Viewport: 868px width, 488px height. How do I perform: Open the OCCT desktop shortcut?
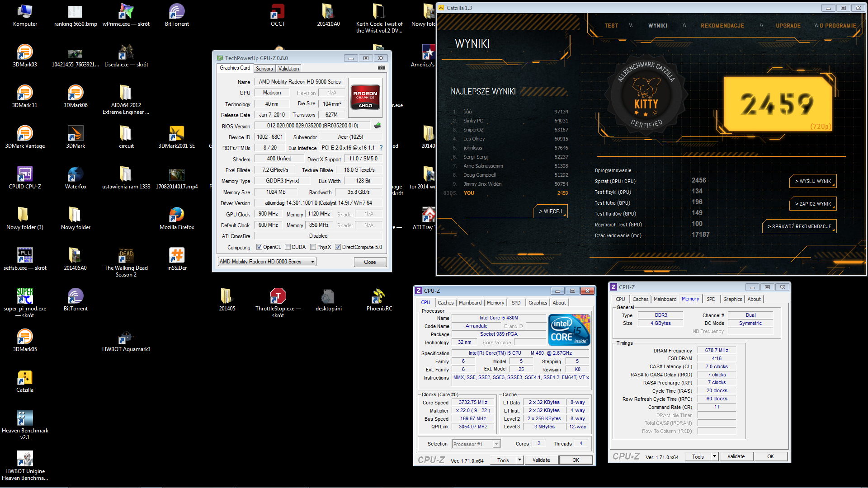[278, 14]
